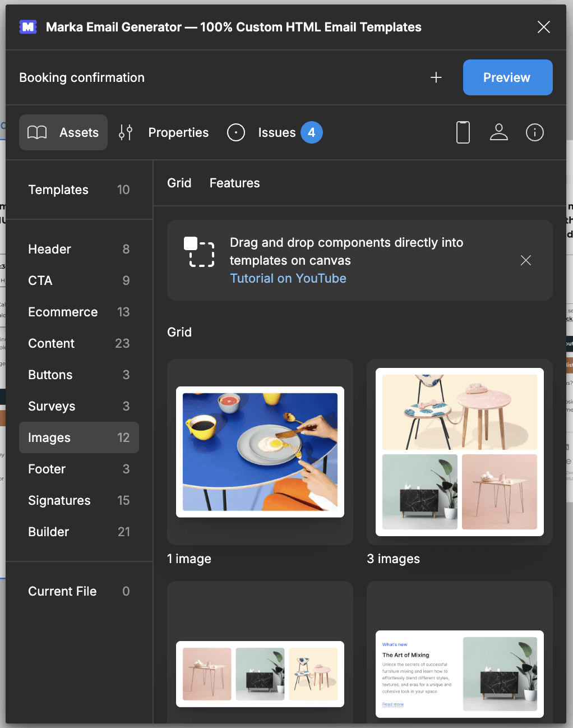
Task: Select the Current File item
Action: coord(79,591)
